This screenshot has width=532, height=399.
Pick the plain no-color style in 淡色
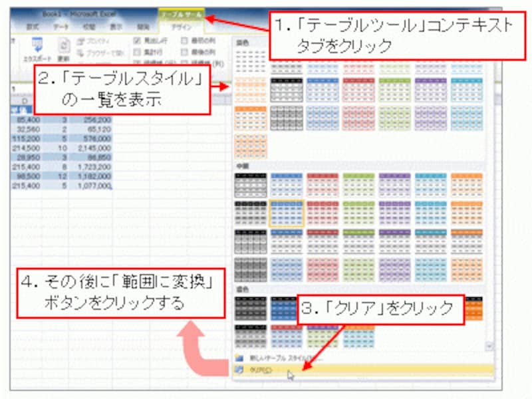click(x=251, y=61)
